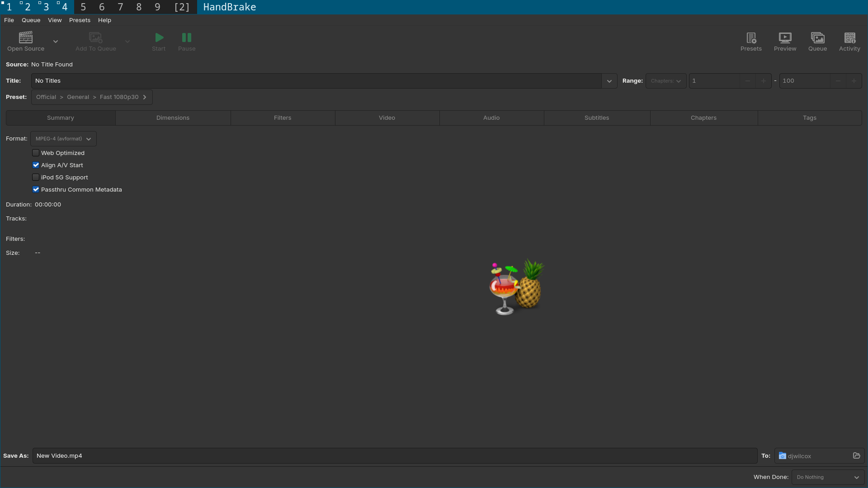The image size is (868, 488).
Task: Open the Format MPEG-4 dropdown
Action: coord(63,139)
